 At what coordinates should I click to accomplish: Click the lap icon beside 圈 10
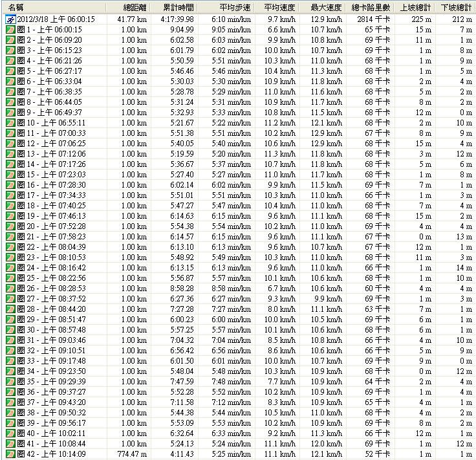10,124
